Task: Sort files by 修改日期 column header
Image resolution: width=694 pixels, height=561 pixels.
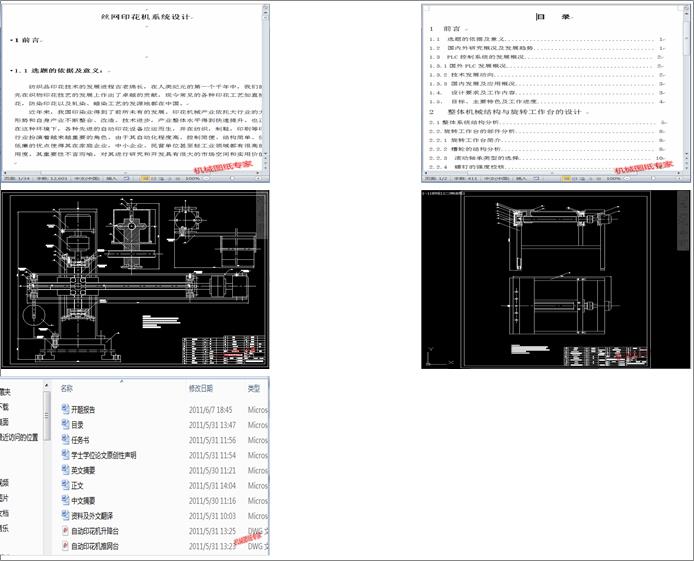Action: pyautogui.click(x=201, y=388)
